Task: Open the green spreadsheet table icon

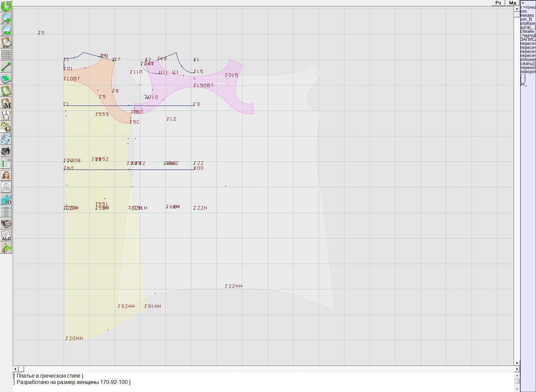Action: pyautogui.click(x=6, y=163)
